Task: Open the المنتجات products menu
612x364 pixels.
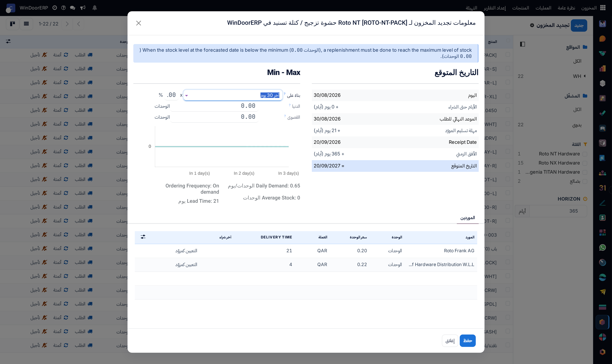Action: (x=520, y=8)
